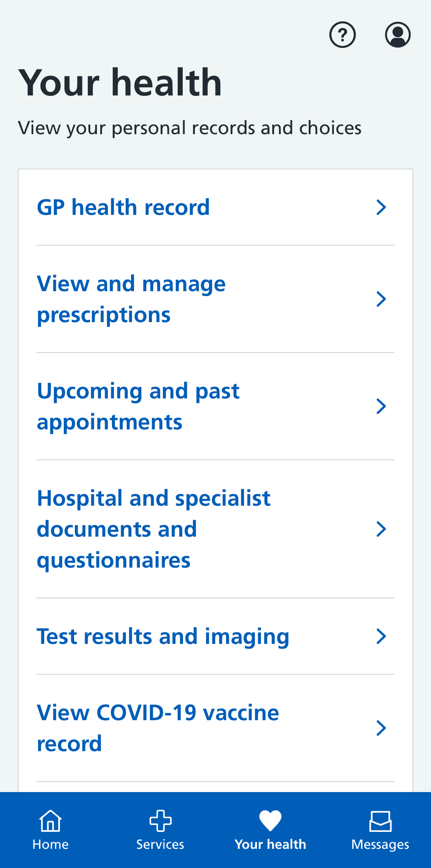Open the account profile icon
The image size is (431, 868).
click(x=398, y=35)
